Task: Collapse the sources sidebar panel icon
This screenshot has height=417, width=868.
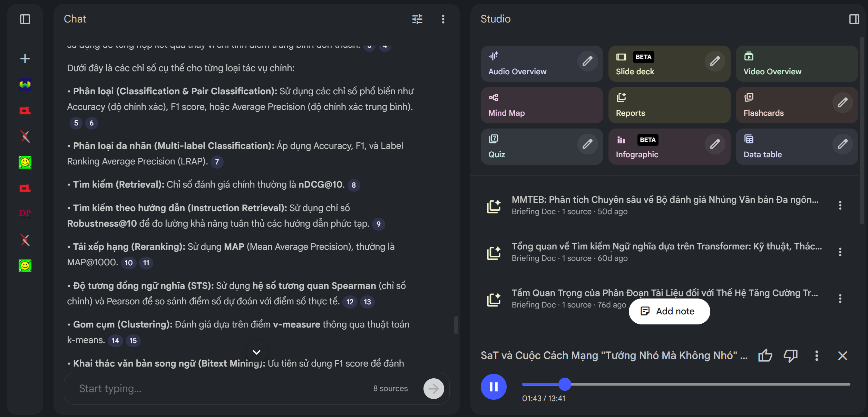Action: pos(25,19)
